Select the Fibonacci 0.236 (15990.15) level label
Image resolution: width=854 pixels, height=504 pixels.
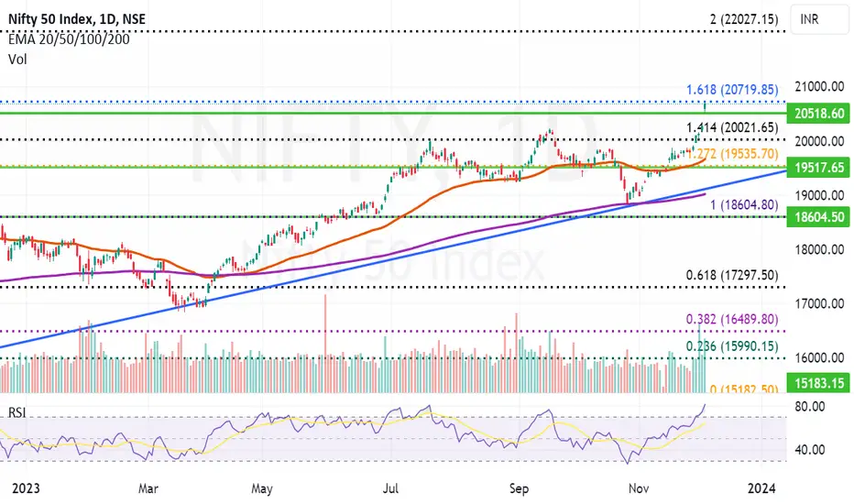click(732, 346)
